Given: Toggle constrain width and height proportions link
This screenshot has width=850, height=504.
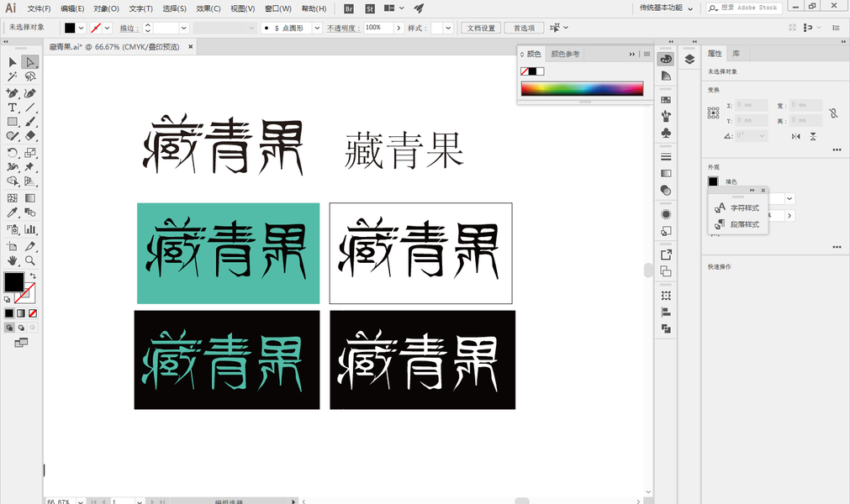Looking at the screenshot, I should (834, 113).
